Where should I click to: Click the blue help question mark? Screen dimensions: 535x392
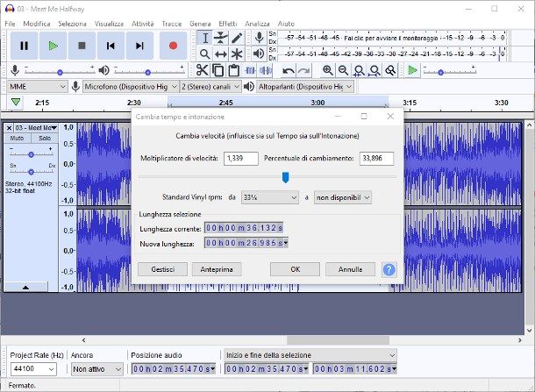pos(389,269)
